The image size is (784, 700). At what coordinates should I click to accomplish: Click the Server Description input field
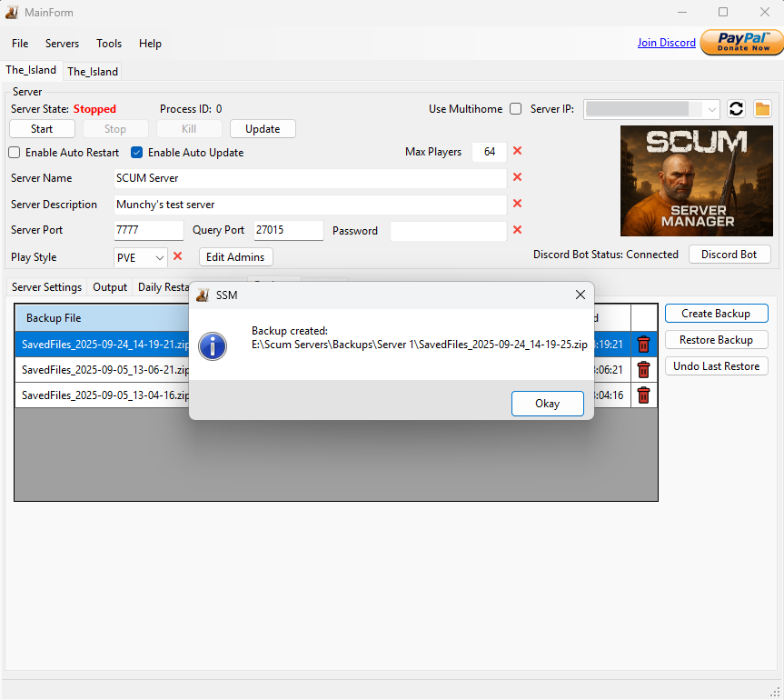click(x=310, y=205)
